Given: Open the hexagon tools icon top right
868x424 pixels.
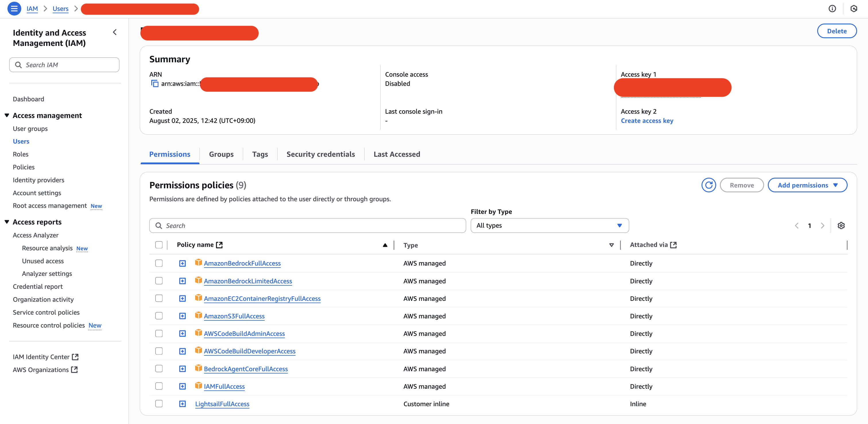Looking at the screenshot, I should click(854, 9).
